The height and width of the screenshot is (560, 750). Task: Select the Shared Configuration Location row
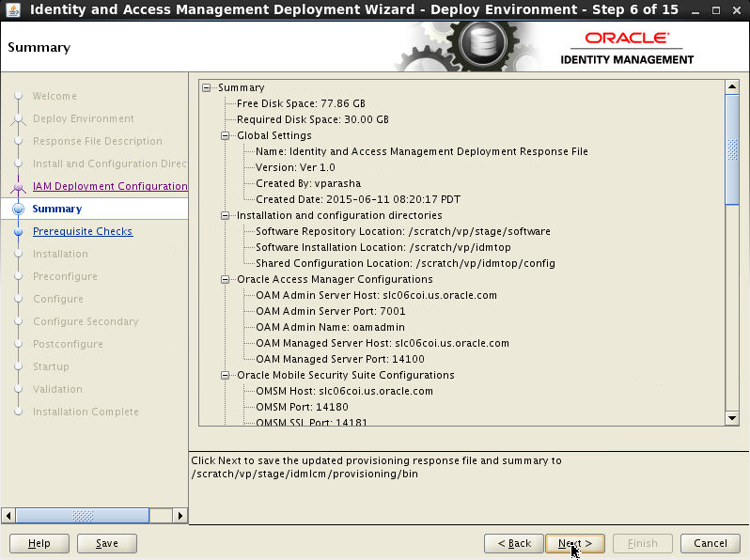405,263
